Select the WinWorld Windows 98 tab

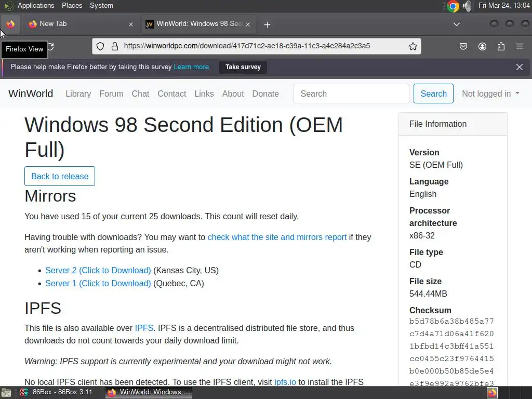pyautogui.click(x=198, y=24)
